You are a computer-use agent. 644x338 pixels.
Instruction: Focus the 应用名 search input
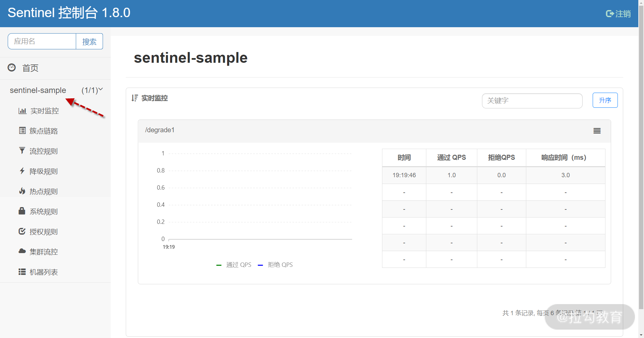[42, 42]
